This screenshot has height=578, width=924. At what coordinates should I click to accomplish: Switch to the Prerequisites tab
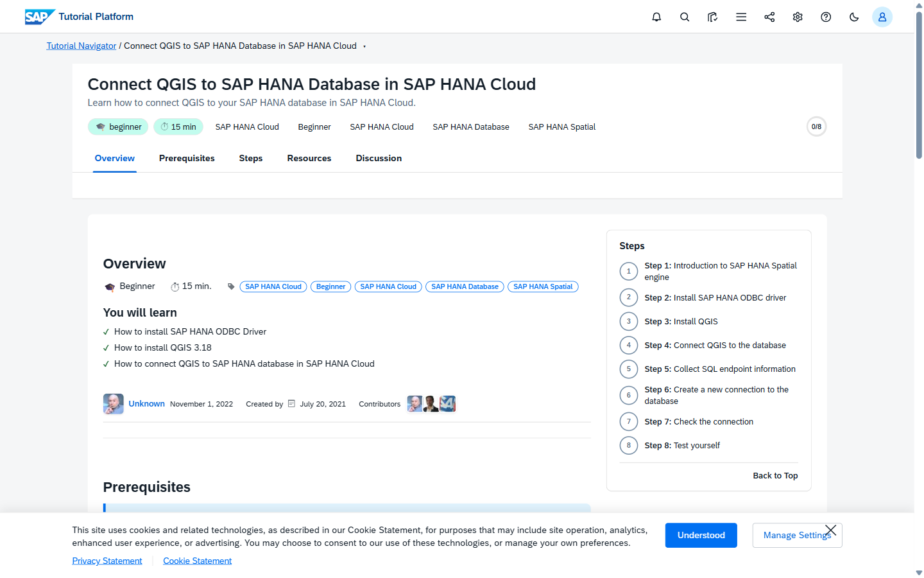[187, 158]
